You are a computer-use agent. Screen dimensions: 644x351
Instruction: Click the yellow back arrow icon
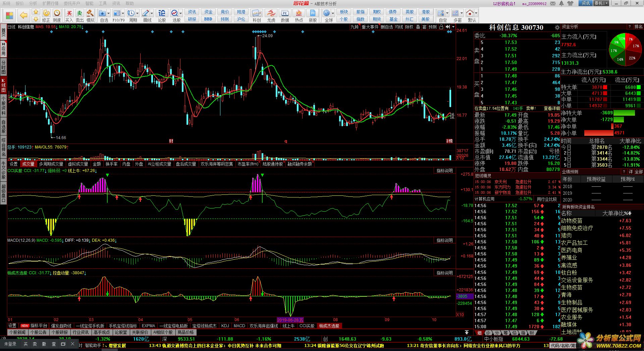tap(23, 15)
